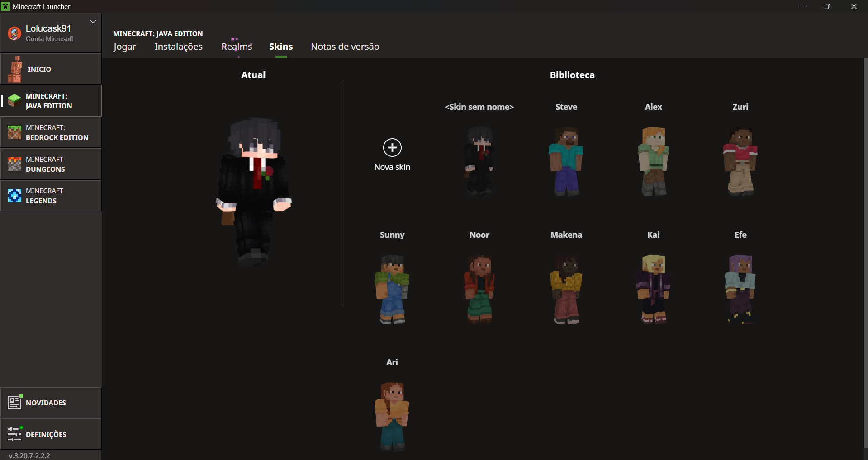Open the Notas de versão tab

[x=345, y=47]
